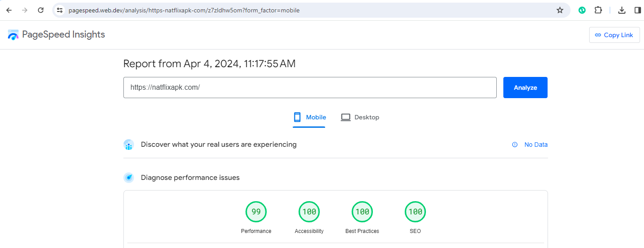This screenshot has height=248, width=644.
Task: Click the browser back arrow
Action: pyautogui.click(x=9, y=10)
